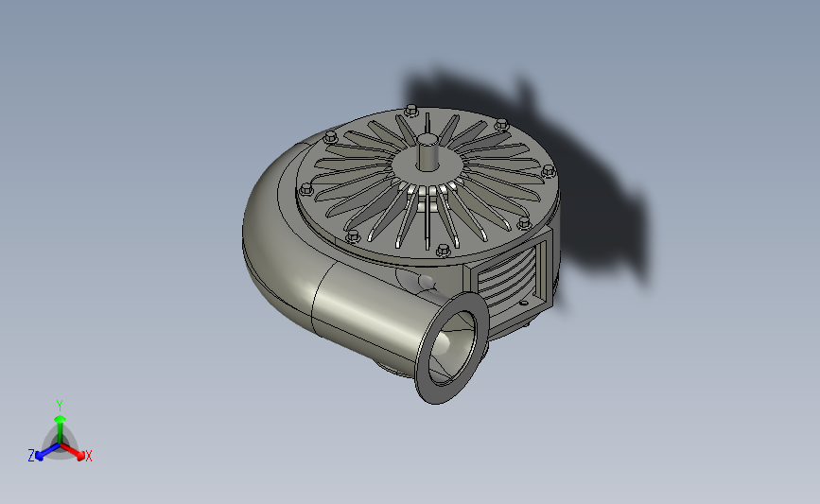
Task: Click the red X axis arrow of the triad
Action: 73,452
